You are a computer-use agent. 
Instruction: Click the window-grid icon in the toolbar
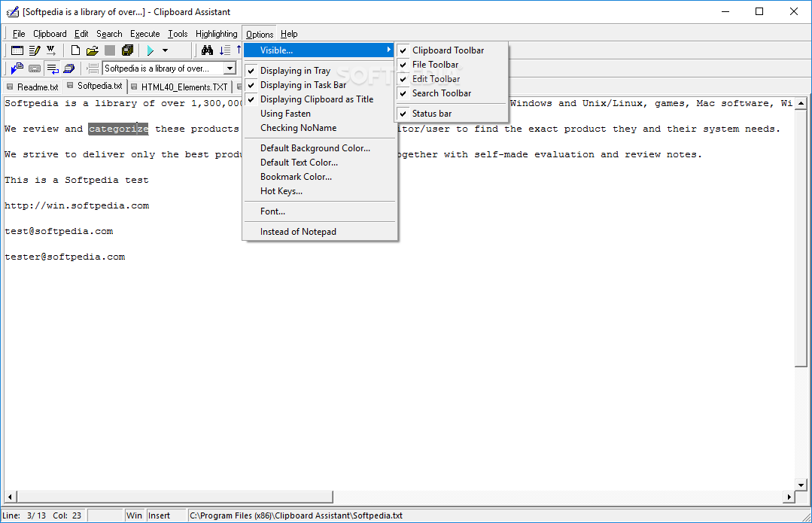[17, 50]
